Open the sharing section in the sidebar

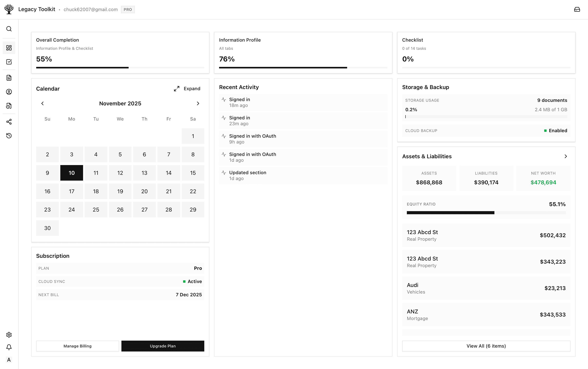point(9,122)
